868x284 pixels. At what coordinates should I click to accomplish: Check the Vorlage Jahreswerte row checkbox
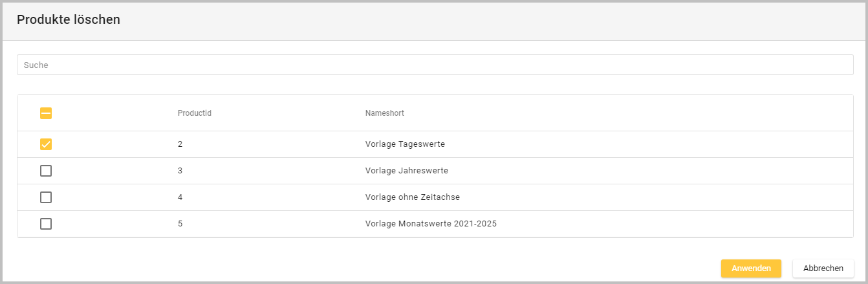point(46,171)
